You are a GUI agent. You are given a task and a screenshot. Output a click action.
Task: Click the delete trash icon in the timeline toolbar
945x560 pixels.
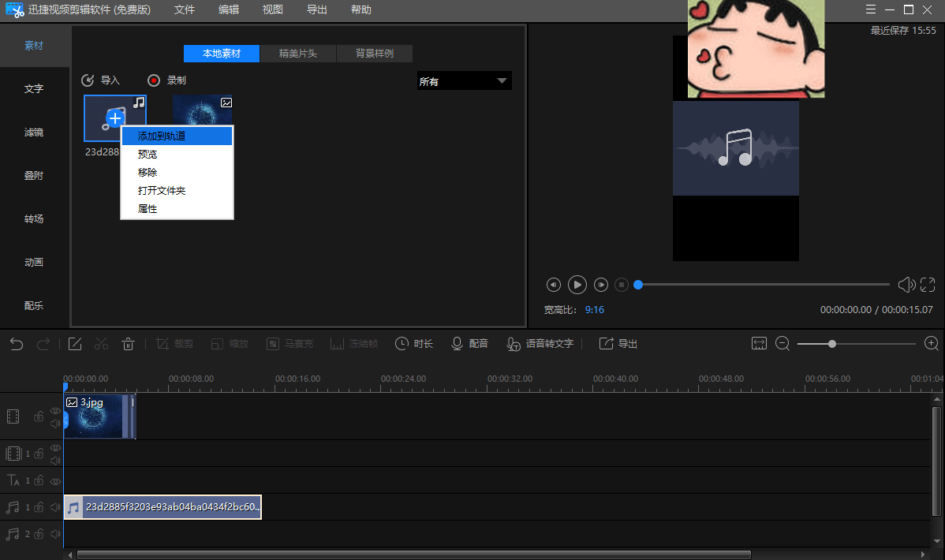pyautogui.click(x=128, y=344)
